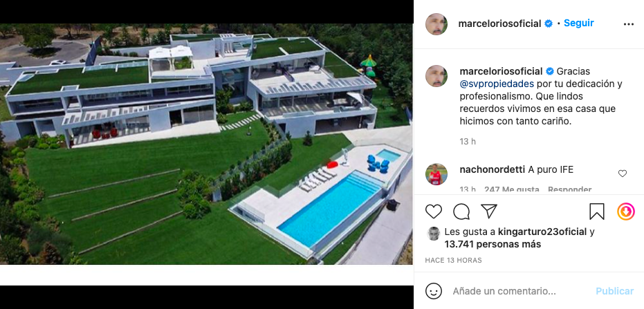Screen dimensions: 644x309
Task: Open the emoji picker smiley icon
Action: click(x=433, y=291)
